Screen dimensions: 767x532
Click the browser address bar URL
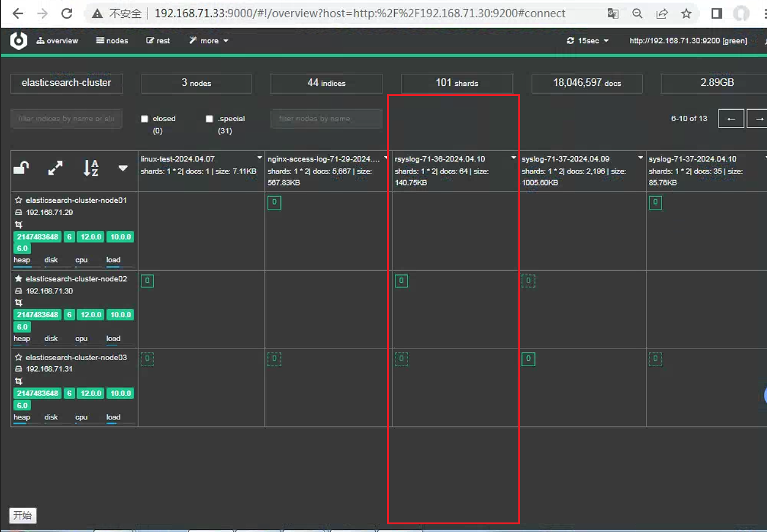click(x=360, y=13)
